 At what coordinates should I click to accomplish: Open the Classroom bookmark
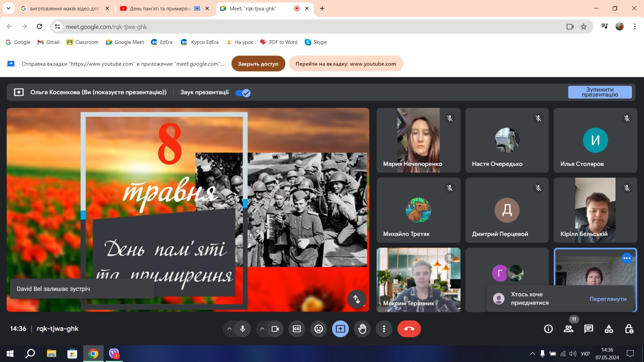(x=83, y=42)
